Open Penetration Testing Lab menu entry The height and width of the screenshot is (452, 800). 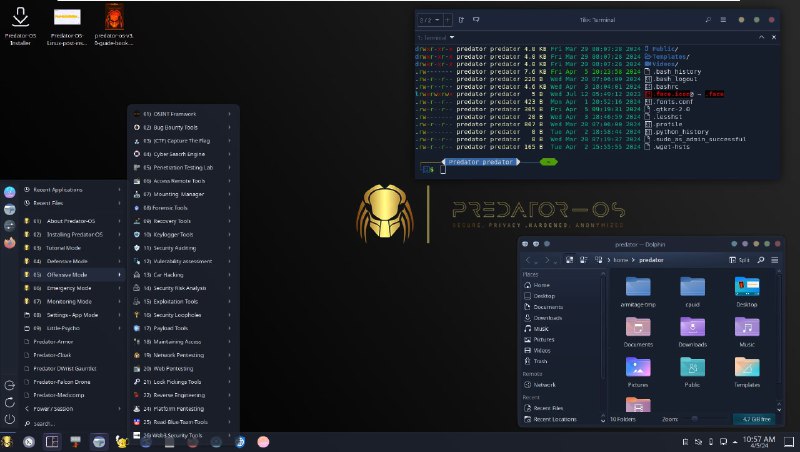[183, 168]
